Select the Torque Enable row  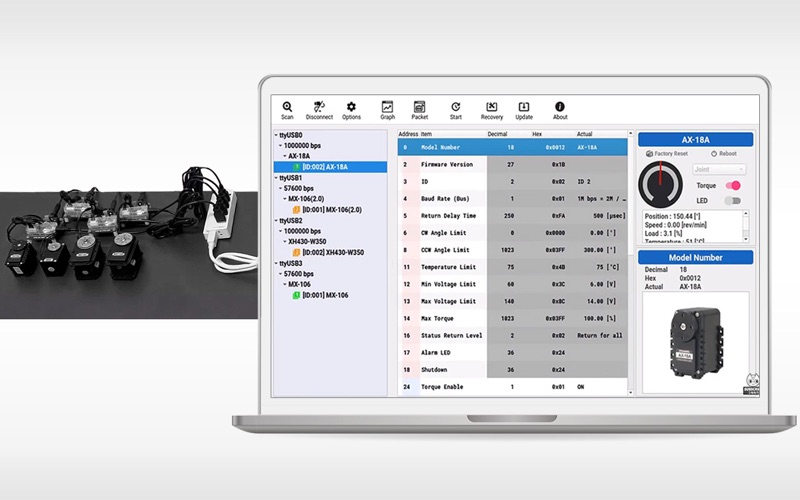[x=512, y=387]
